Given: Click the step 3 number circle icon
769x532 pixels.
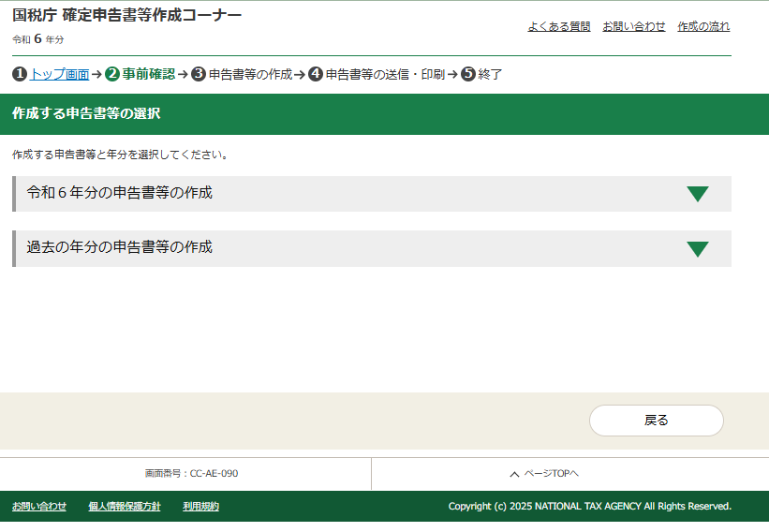Looking at the screenshot, I should (x=199, y=74).
